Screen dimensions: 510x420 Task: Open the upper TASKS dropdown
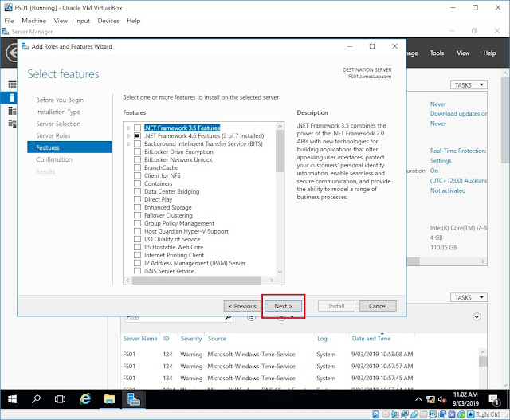pyautogui.click(x=469, y=85)
